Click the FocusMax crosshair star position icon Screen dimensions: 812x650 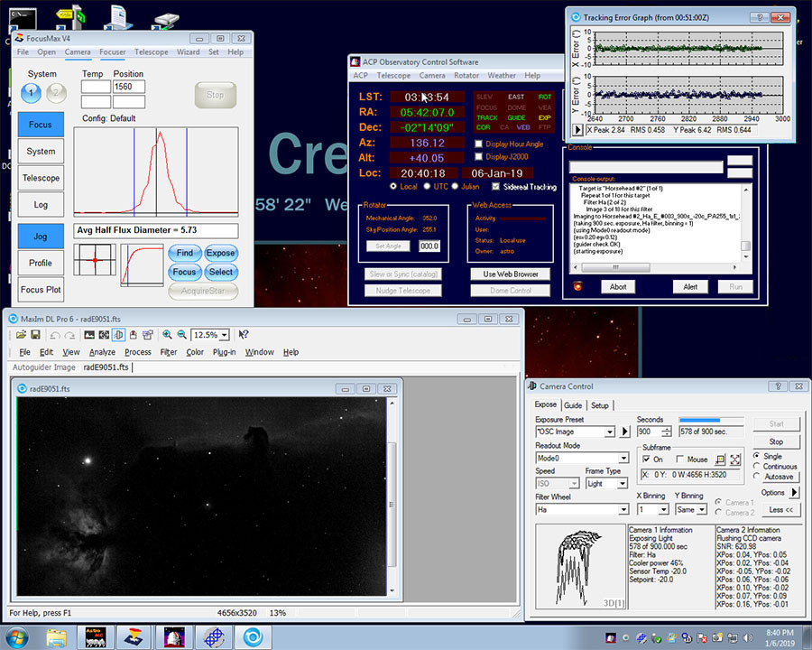pyautogui.click(x=95, y=260)
